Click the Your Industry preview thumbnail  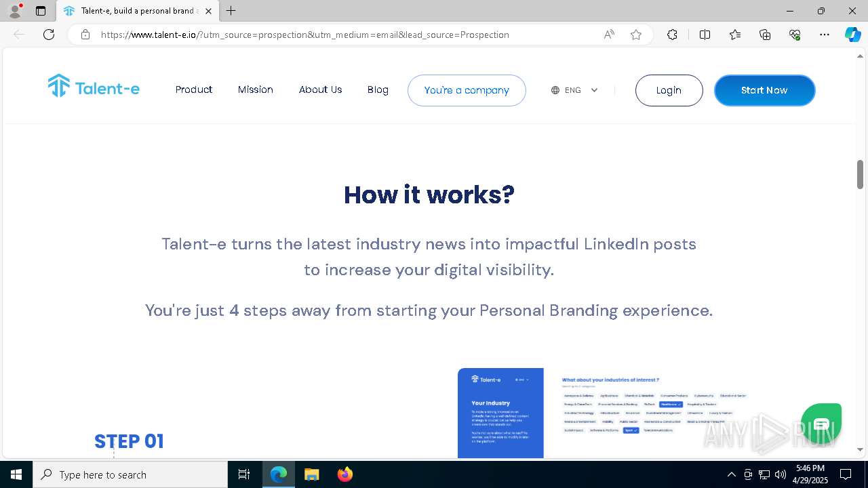pos(500,413)
